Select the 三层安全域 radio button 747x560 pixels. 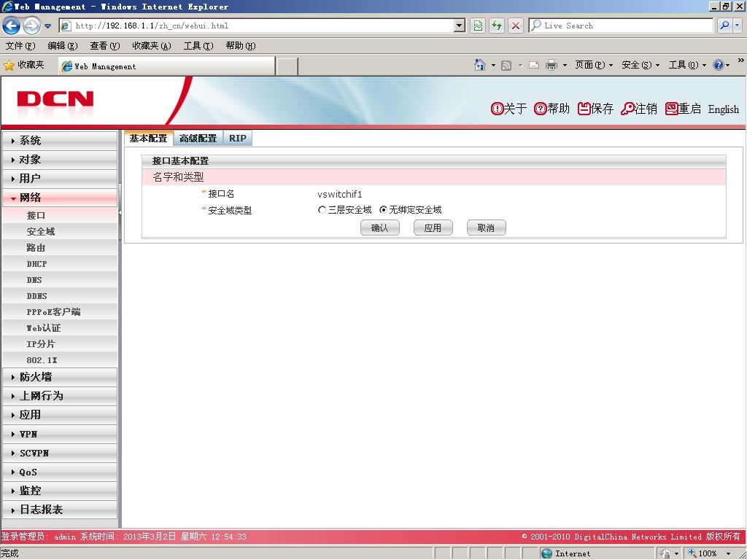point(322,210)
